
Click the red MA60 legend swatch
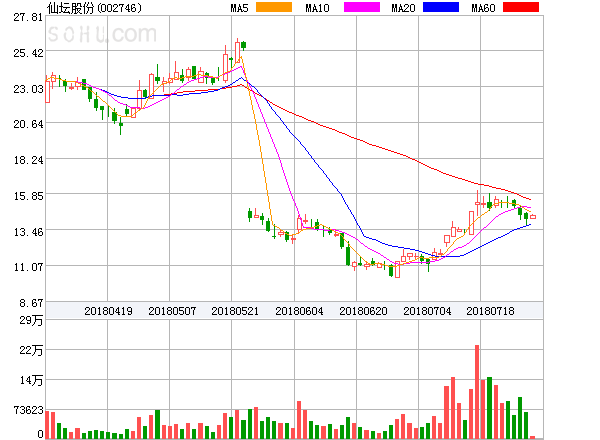pos(521,7)
